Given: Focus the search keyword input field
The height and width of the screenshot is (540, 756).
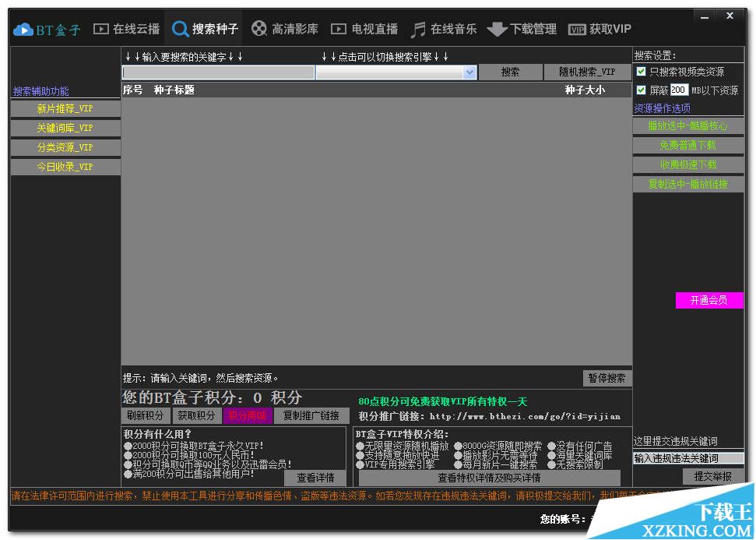Looking at the screenshot, I should coord(219,72).
